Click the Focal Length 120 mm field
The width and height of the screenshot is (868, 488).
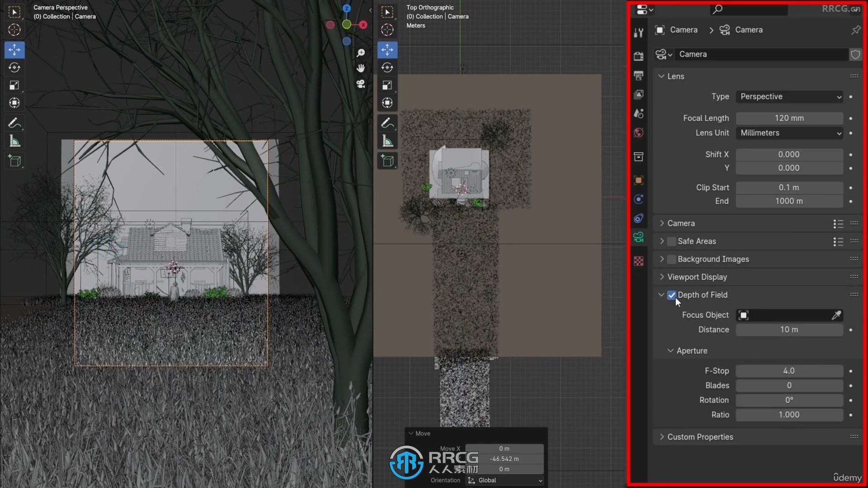click(x=789, y=118)
